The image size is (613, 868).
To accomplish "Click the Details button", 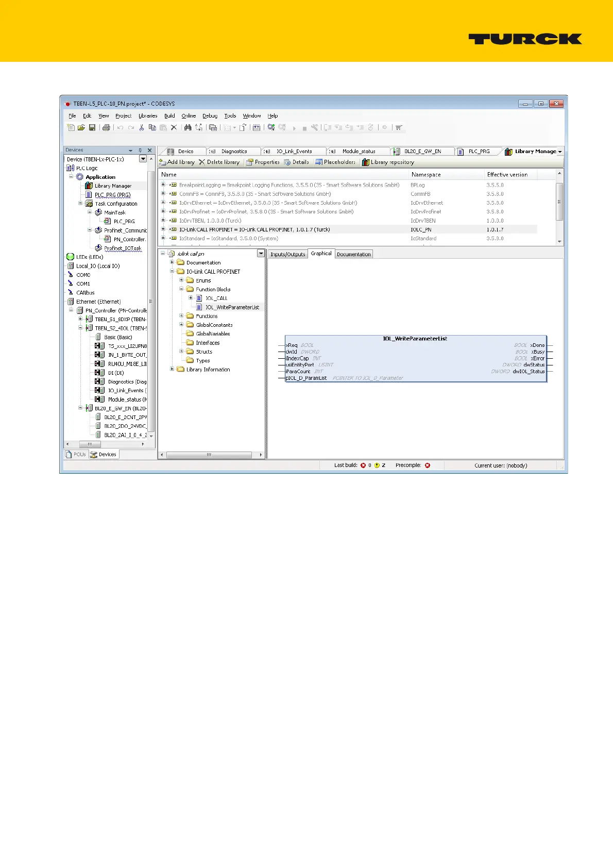I will coord(297,162).
